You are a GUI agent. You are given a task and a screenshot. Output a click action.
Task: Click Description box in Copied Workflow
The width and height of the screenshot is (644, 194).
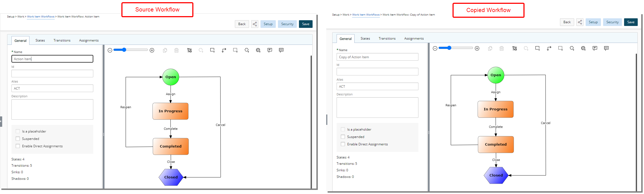coord(378,108)
